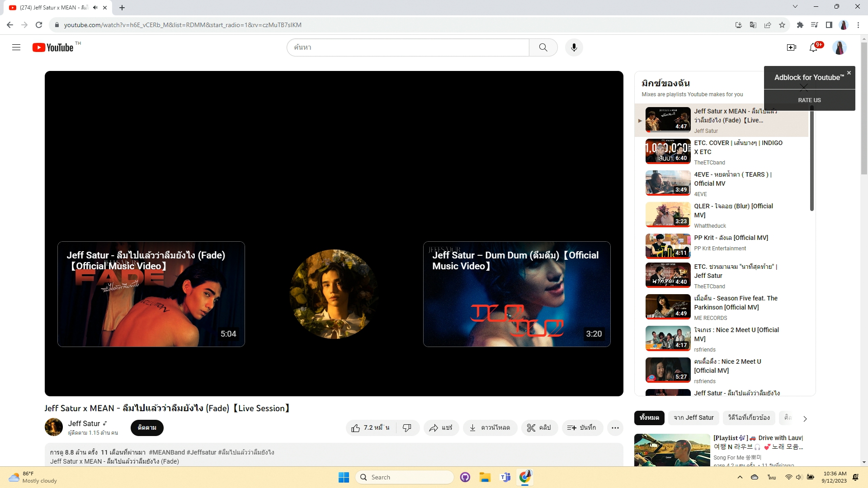
Task: Show hidden system tray icons
Action: 740,477
